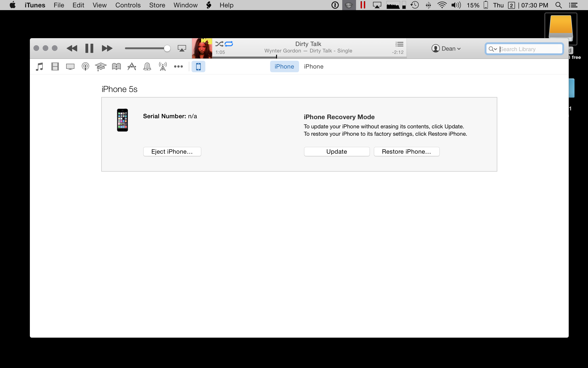This screenshot has height=368, width=588.
Task: Open the Apple menu
Action: tap(13, 5)
